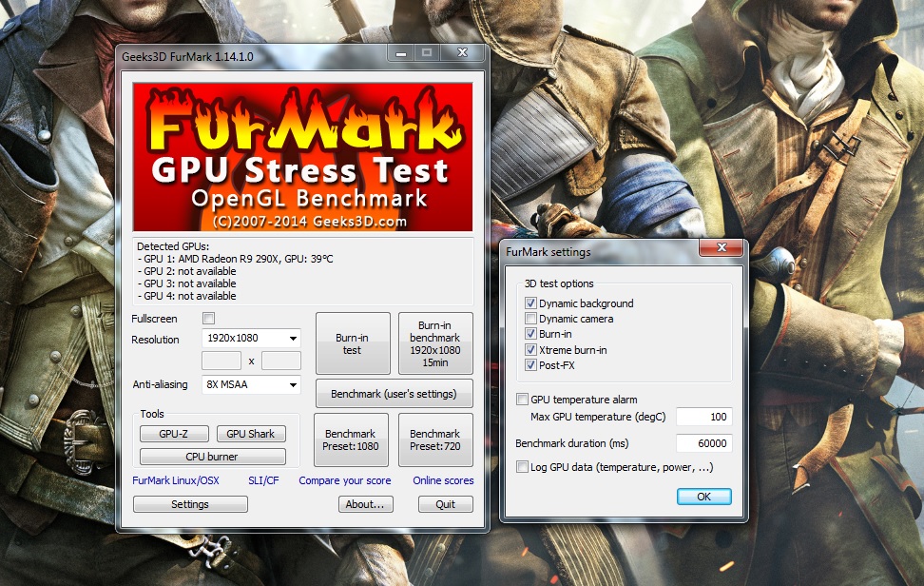Image resolution: width=924 pixels, height=586 pixels.
Task: Start the CPU burner tool
Action: [212, 457]
